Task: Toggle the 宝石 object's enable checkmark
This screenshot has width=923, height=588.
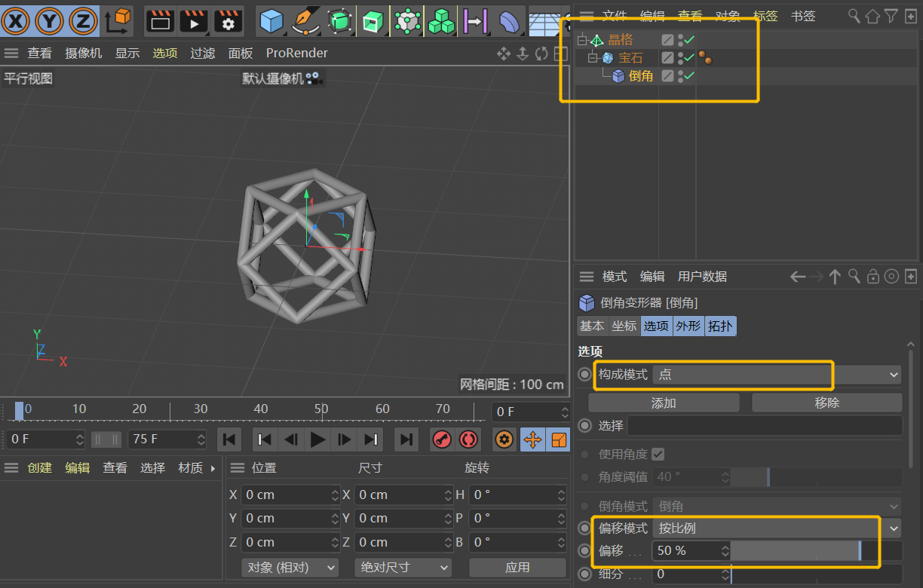Action: coord(689,57)
